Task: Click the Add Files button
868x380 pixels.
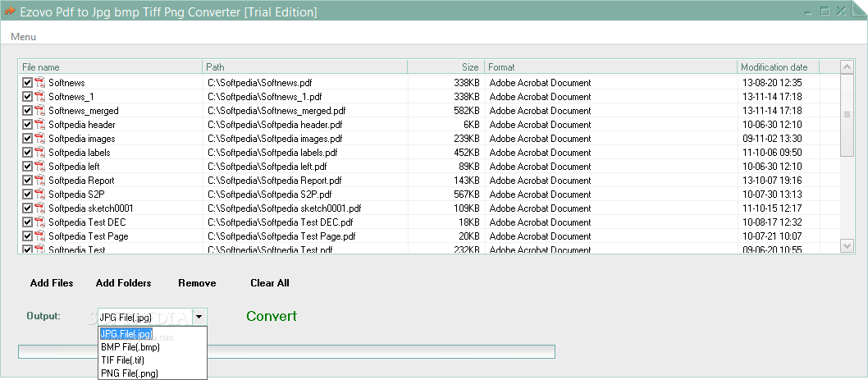Action: (52, 283)
